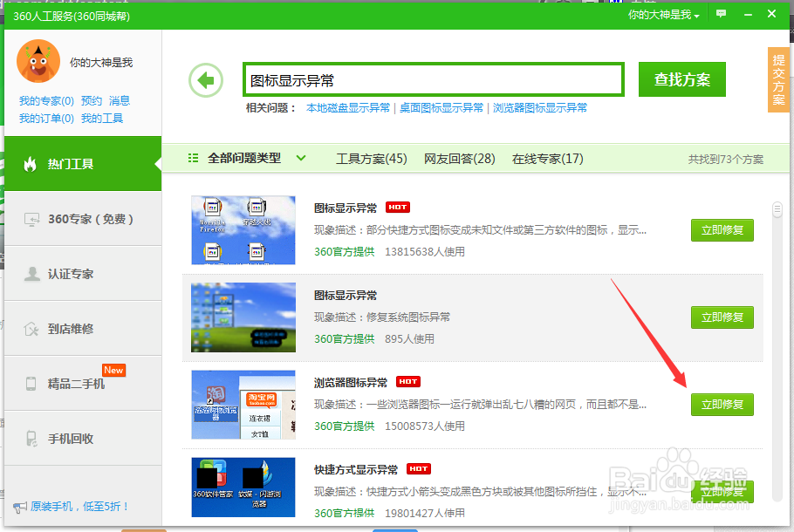Image resolution: width=794 pixels, height=532 pixels.
Task: Click 立即修复 for 快捷方式显示异常 result
Action: (722, 492)
